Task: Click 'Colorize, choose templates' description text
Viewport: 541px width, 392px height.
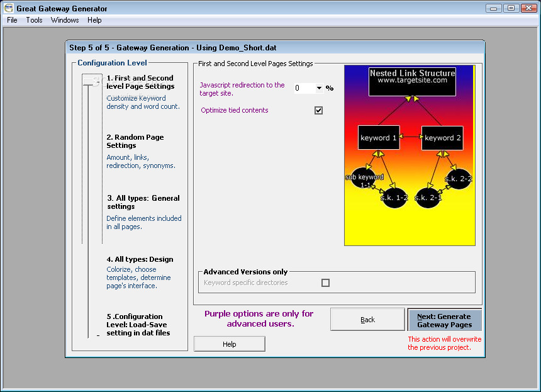Action: (138, 277)
